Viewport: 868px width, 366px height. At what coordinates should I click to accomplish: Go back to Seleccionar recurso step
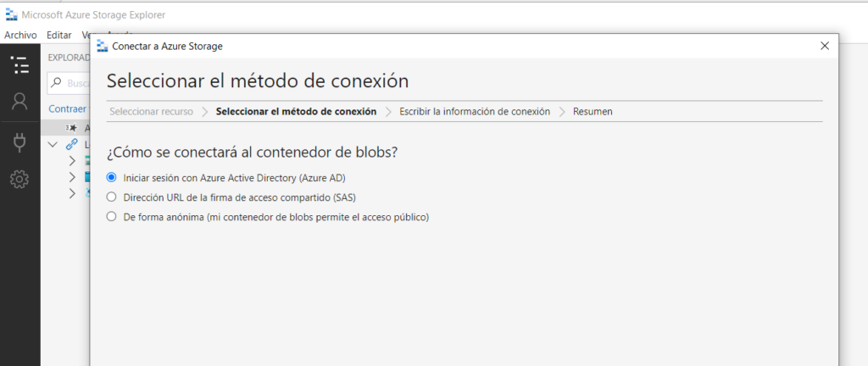point(151,112)
